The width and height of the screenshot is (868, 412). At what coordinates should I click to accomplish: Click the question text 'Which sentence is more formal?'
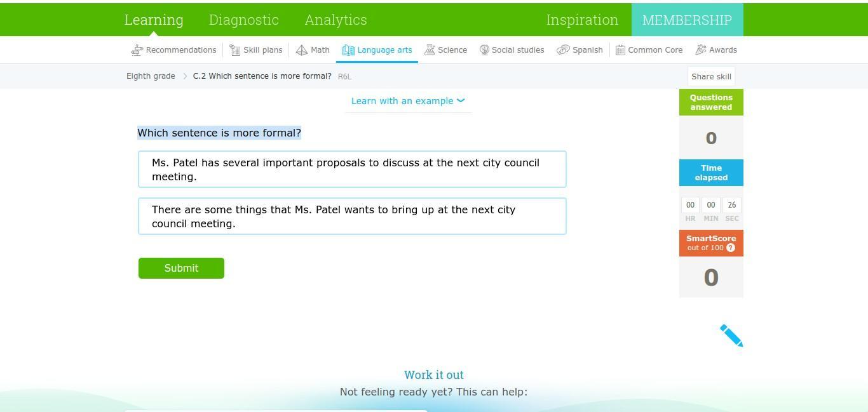coord(219,133)
